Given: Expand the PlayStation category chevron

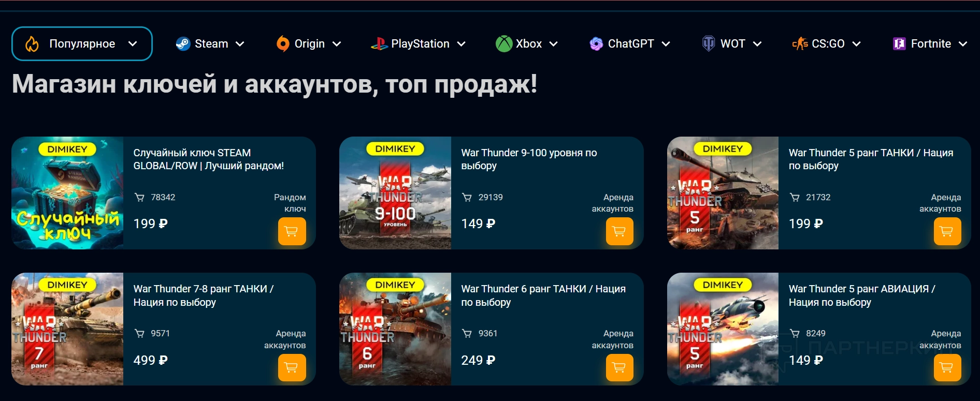Looking at the screenshot, I should click(x=461, y=44).
